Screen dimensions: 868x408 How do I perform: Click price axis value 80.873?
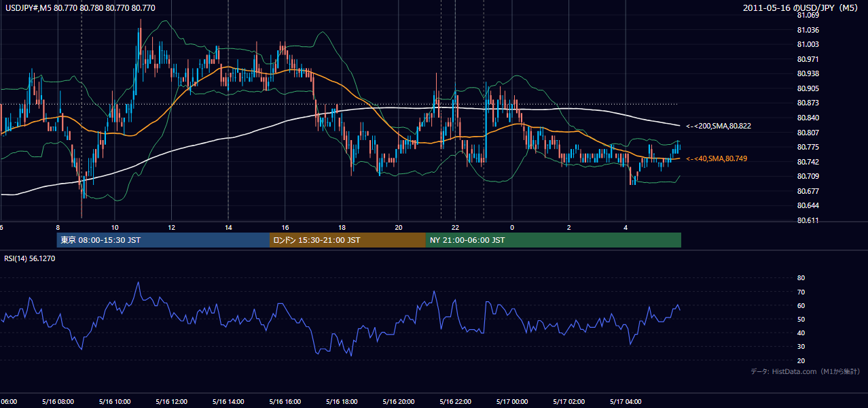[x=808, y=103]
